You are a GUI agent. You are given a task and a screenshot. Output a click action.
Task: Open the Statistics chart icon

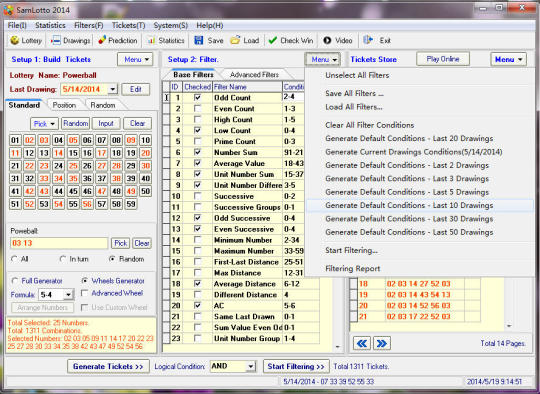click(152, 41)
